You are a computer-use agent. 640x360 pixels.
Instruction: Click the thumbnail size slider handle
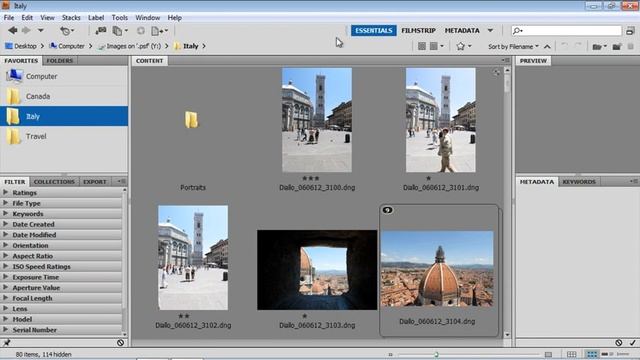(436, 354)
